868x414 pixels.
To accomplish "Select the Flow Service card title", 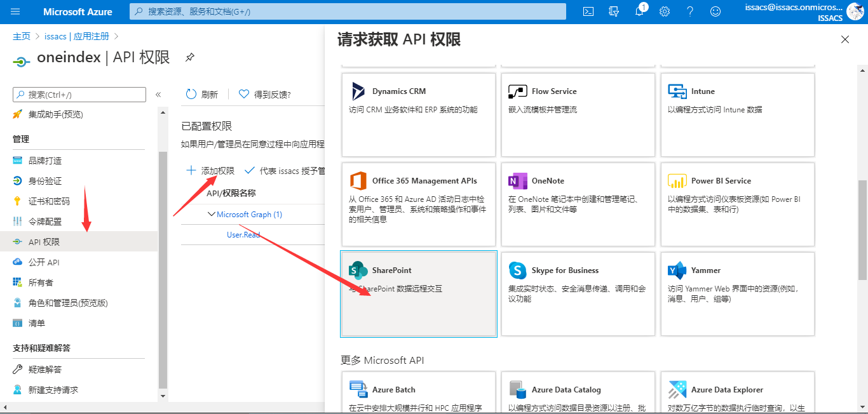I will 554,91.
